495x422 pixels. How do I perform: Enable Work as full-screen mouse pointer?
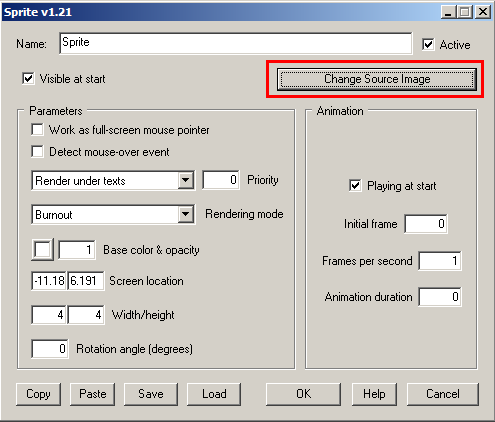(37, 130)
